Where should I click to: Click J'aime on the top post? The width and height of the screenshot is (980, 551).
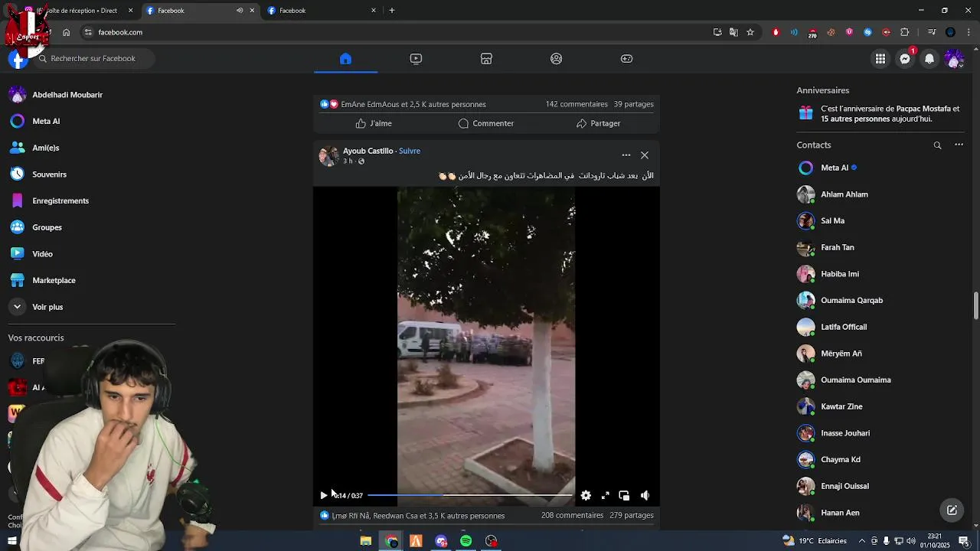[x=374, y=123]
